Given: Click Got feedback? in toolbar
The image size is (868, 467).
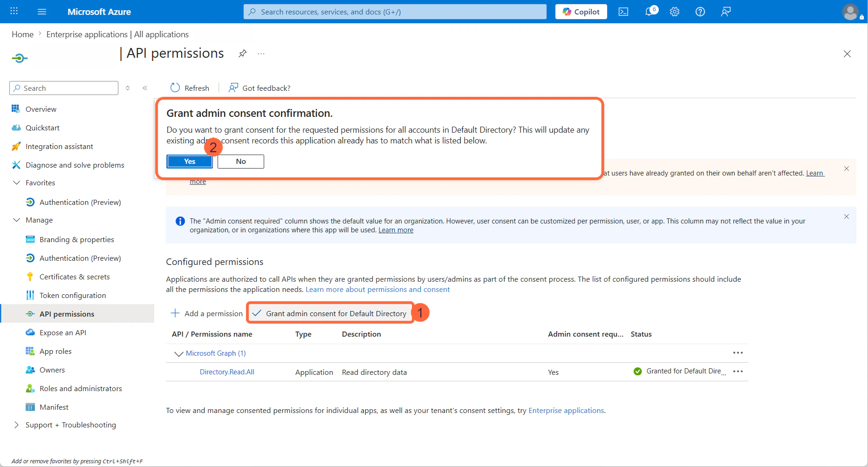Looking at the screenshot, I should pyautogui.click(x=260, y=88).
